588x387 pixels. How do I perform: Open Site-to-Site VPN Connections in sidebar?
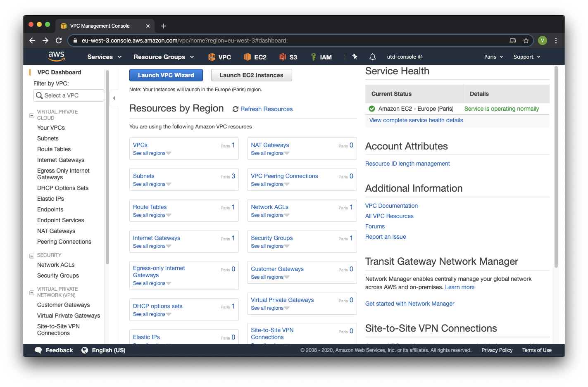(x=58, y=330)
